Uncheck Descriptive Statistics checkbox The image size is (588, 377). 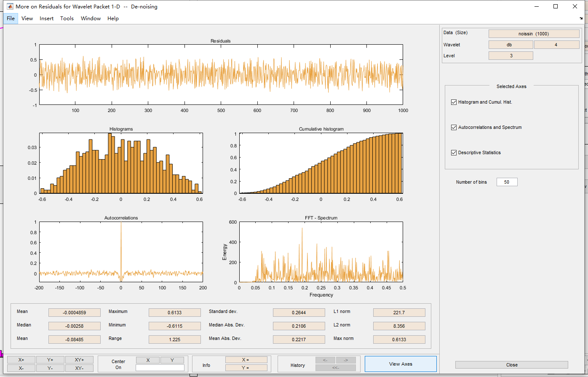(x=454, y=152)
